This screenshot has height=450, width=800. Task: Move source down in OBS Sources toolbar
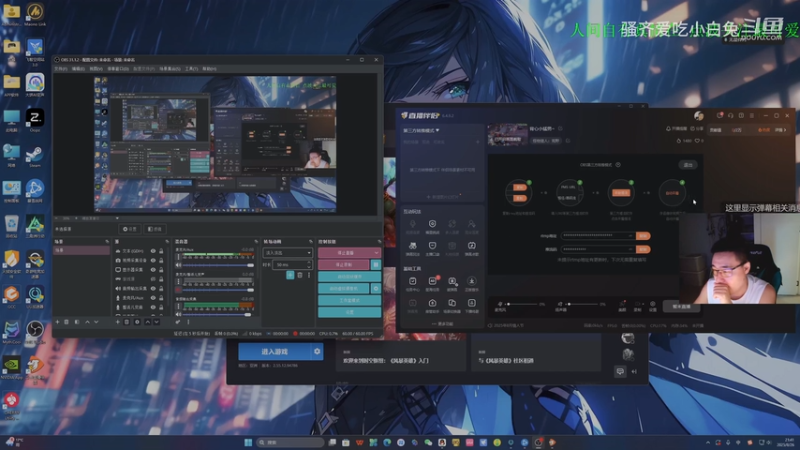tap(157, 322)
